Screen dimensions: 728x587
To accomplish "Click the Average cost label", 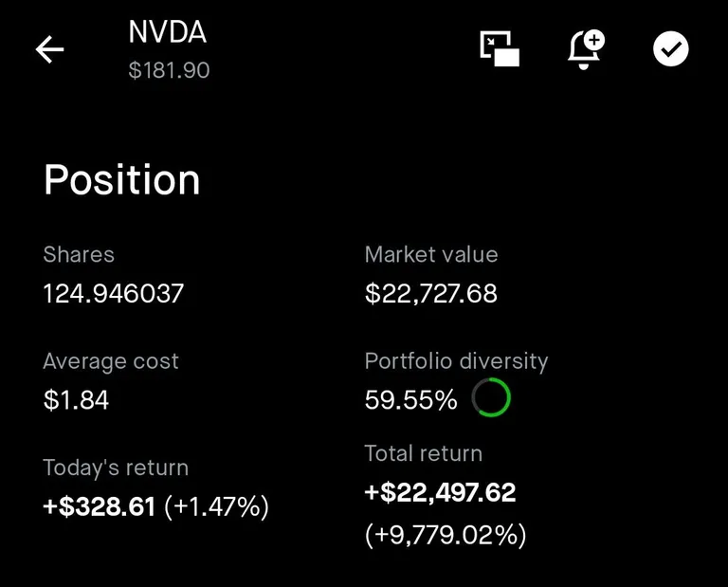I will (111, 361).
